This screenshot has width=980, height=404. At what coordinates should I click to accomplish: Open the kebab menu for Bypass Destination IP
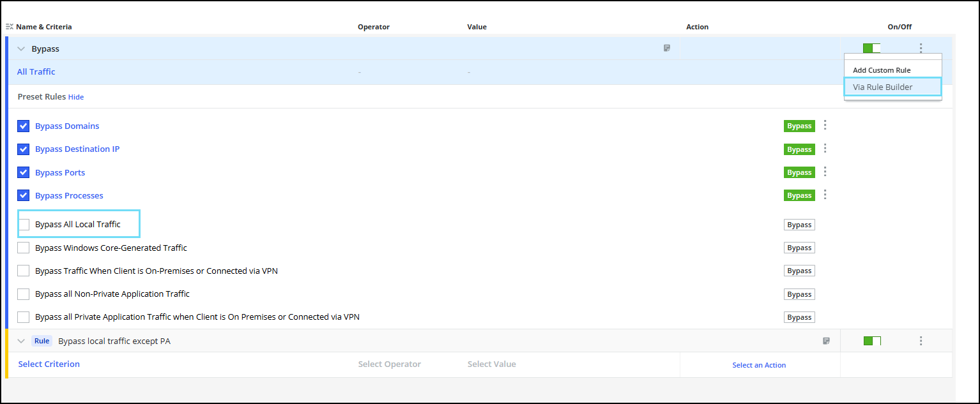click(825, 148)
